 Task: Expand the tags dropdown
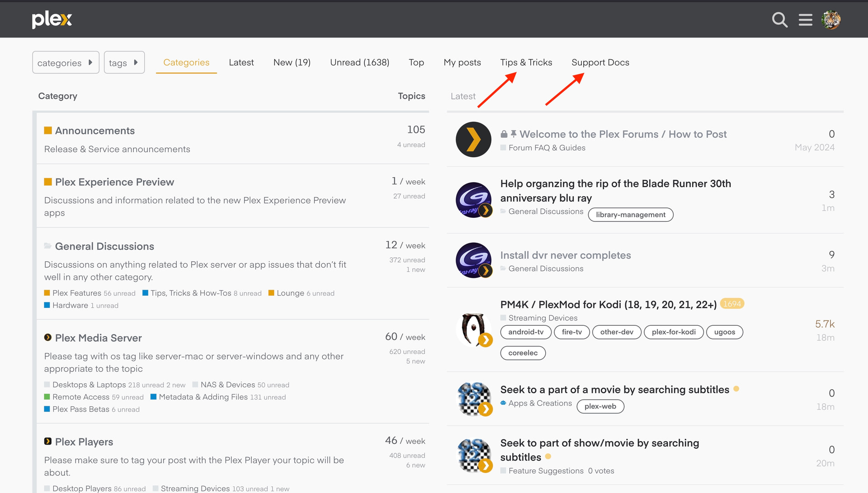click(124, 63)
